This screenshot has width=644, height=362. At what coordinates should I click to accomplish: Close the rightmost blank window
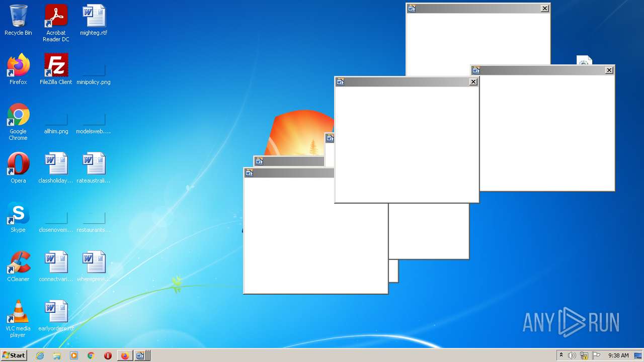tap(609, 70)
